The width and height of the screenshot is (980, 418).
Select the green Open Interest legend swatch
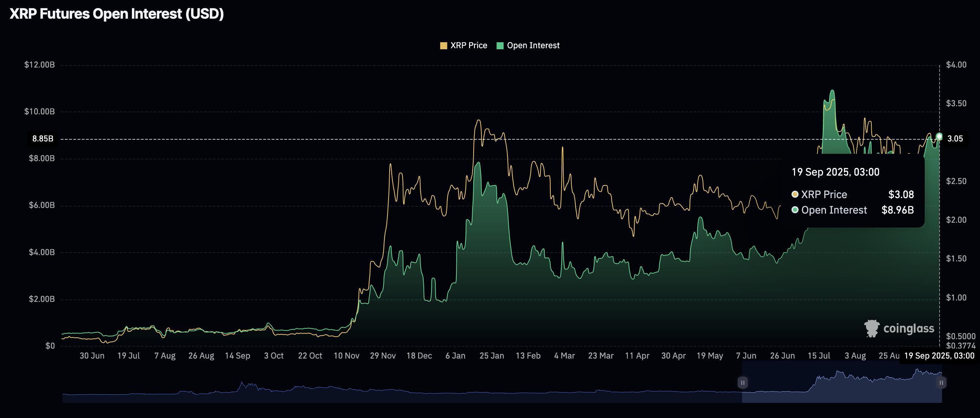pos(500,45)
